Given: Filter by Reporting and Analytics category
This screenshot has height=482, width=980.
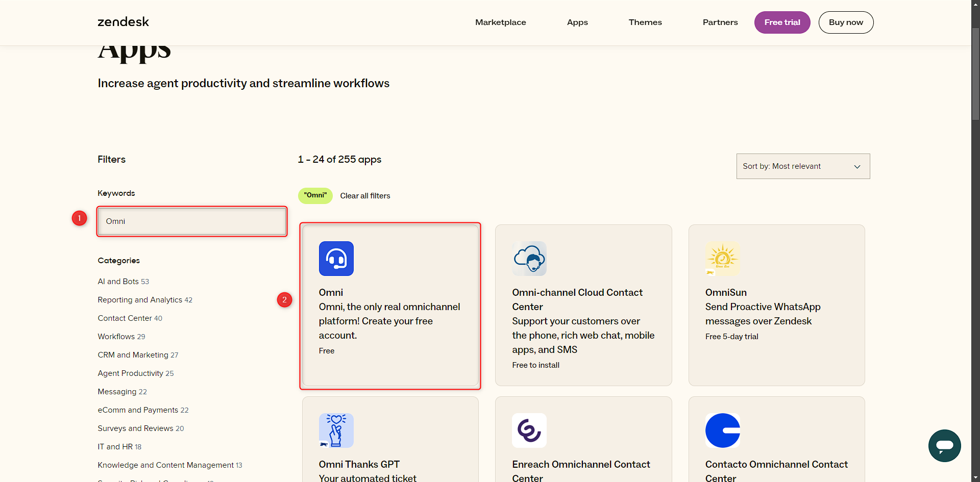Looking at the screenshot, I should point(145,300).
